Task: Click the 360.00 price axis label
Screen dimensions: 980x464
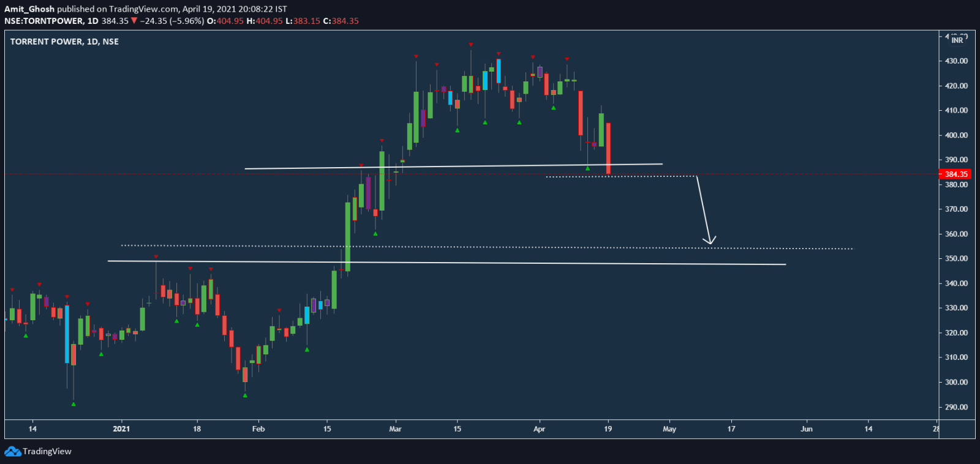Action: click(956, 234)
